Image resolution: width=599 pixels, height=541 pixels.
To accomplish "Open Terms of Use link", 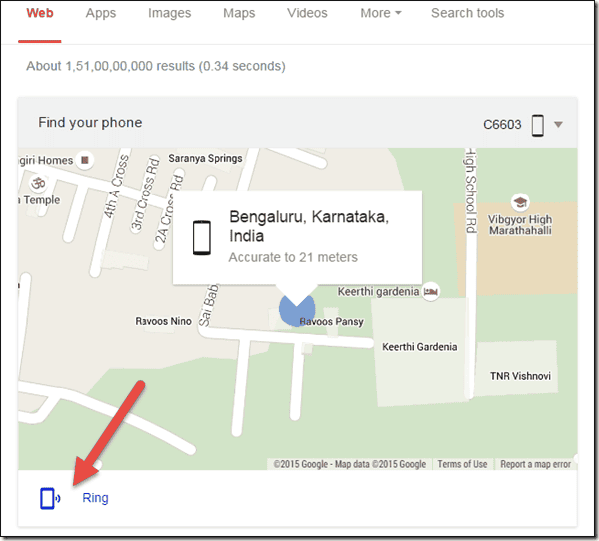I will [x=462, y=464].
